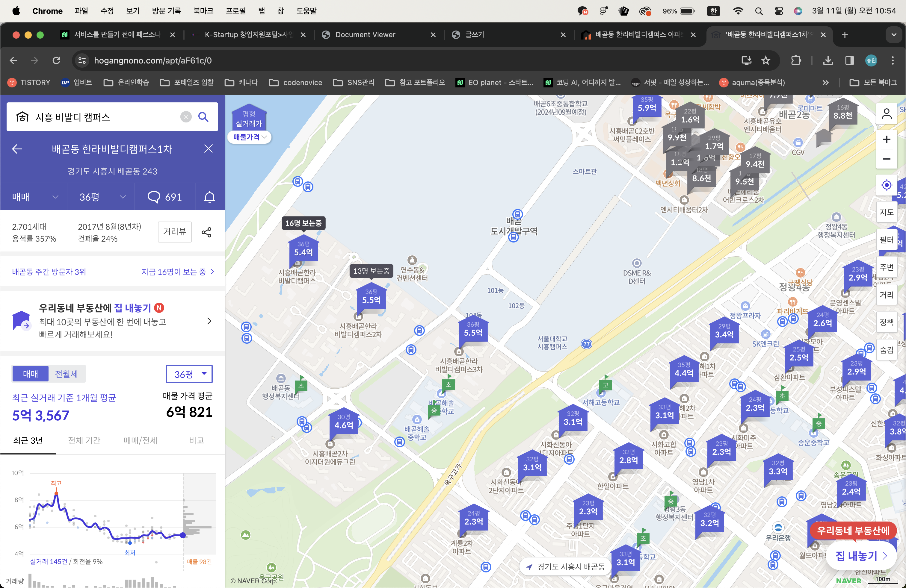View site information icon in address bar
The width and height of the screenshot is (906, 588).
pyautogui.click(x=82, y=60)
